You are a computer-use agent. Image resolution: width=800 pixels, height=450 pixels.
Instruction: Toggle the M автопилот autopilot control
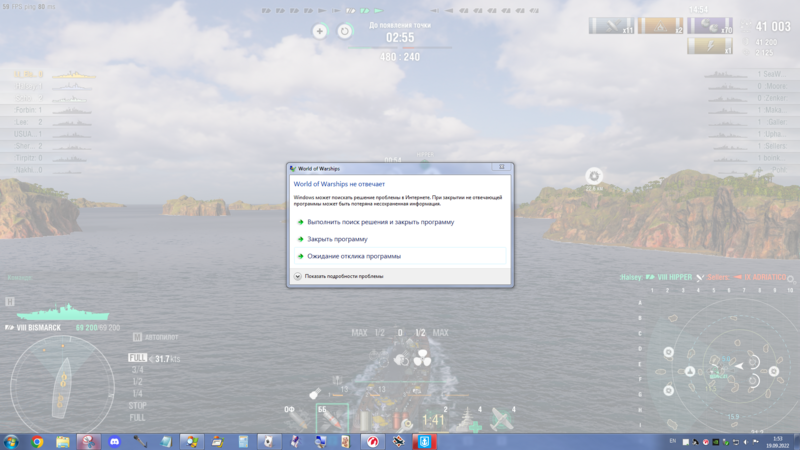coord(156,337)
